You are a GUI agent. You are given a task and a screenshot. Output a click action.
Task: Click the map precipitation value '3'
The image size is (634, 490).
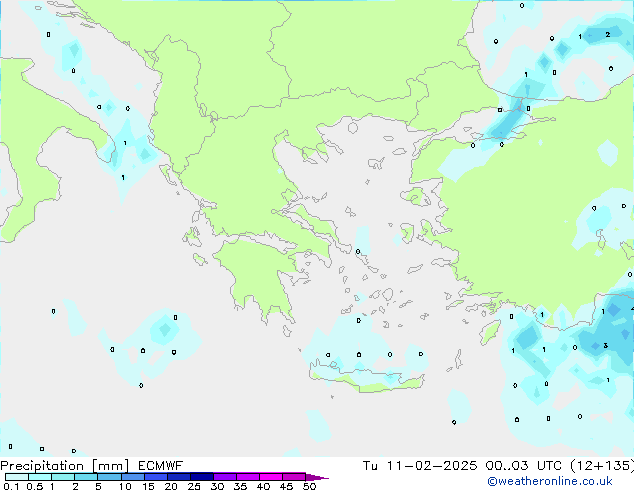point(605,345)
